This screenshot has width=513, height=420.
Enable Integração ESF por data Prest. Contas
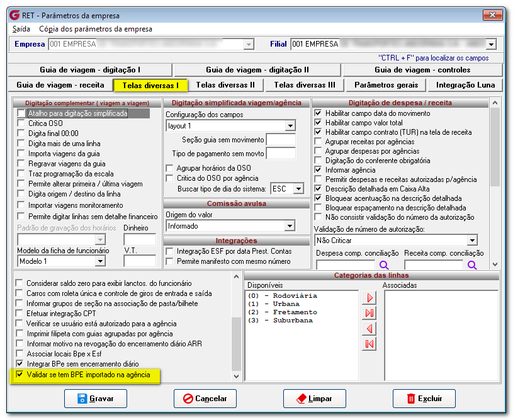[x=169, y=251]
